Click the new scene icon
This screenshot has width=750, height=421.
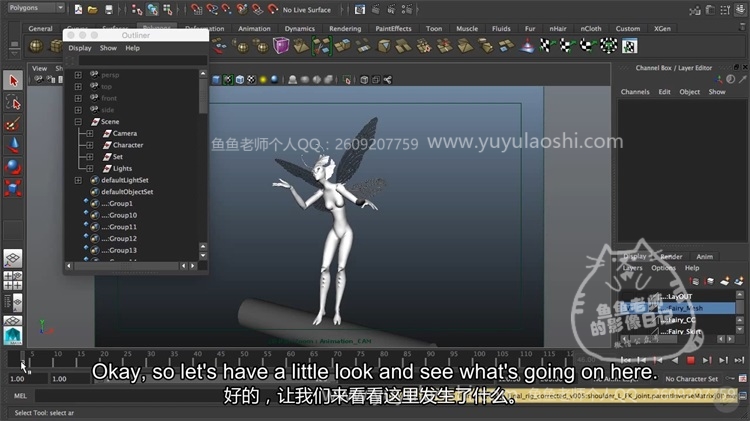pyautogui.click(x=78, y=9)
